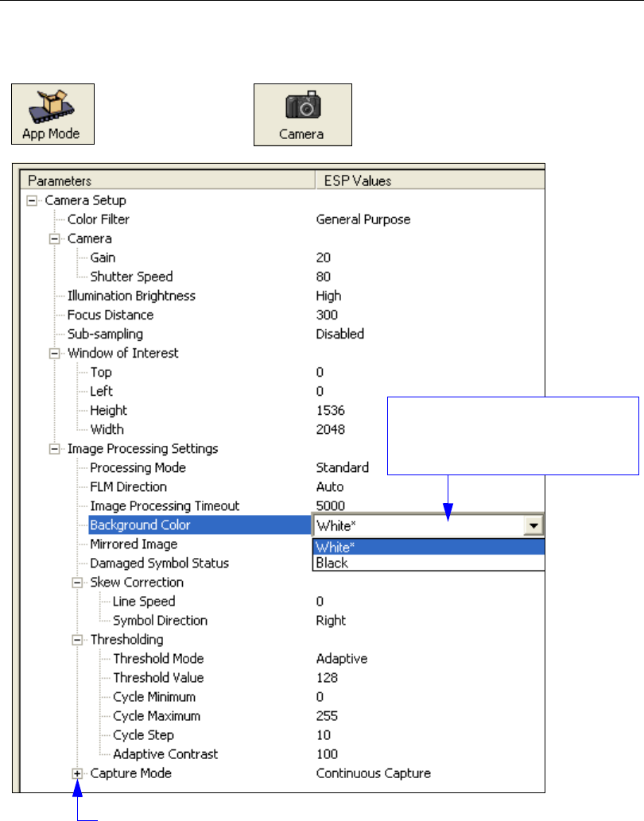Viewport: 644px width, 821px height.
Task: Select Image Processing Timeout parameter
Action: [x=165, y=505]
